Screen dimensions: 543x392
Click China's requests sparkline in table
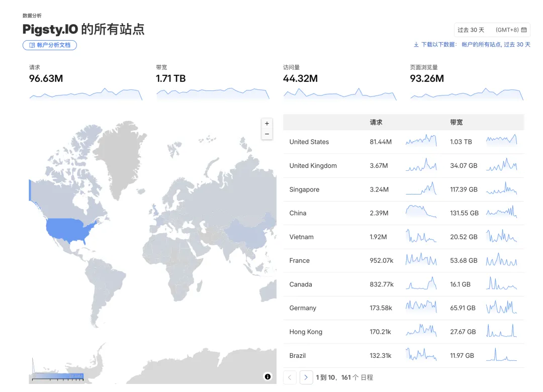tap(421, 212)
